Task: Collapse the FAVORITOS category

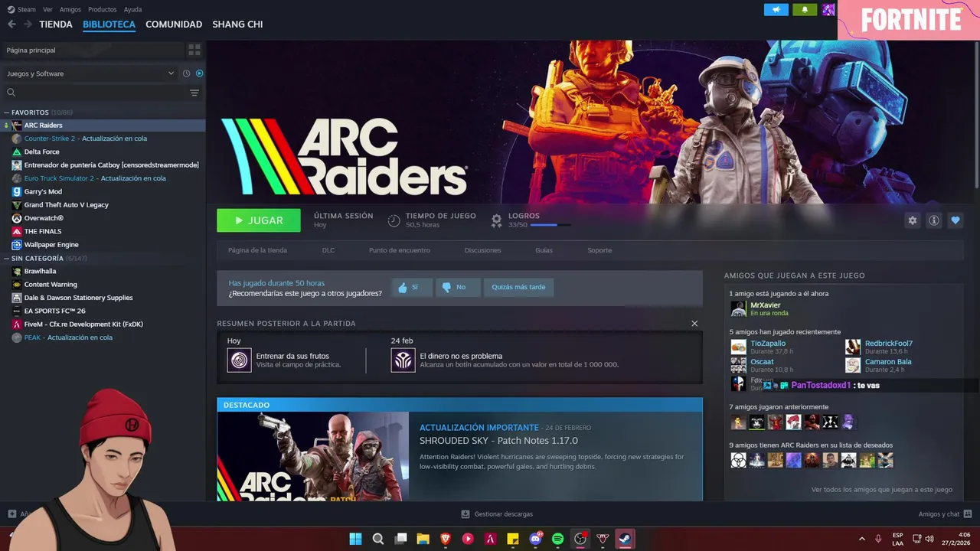Action: [x=7, y=112]
